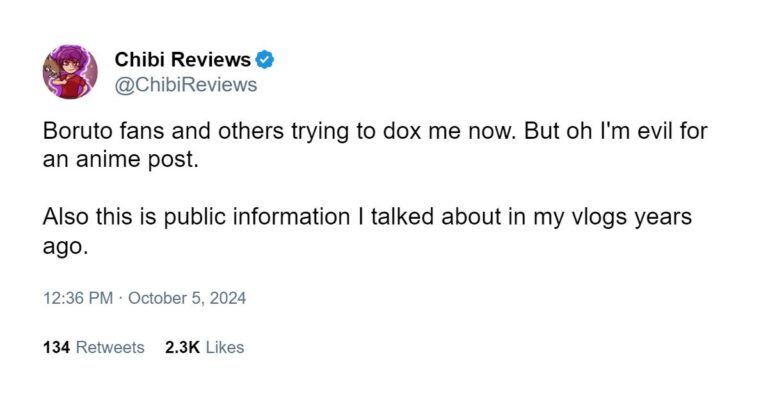Image resolution: width=768 pixels, height=401 pixels.
Task: Open the Chibi Reviews profile avatar
Action: point(70,72)
